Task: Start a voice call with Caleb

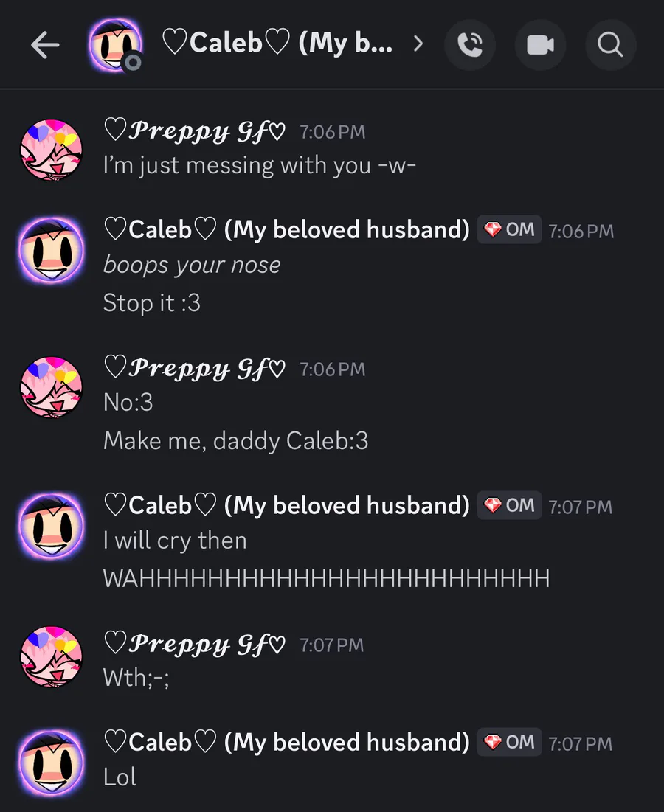Action: [x=470, y=45]
